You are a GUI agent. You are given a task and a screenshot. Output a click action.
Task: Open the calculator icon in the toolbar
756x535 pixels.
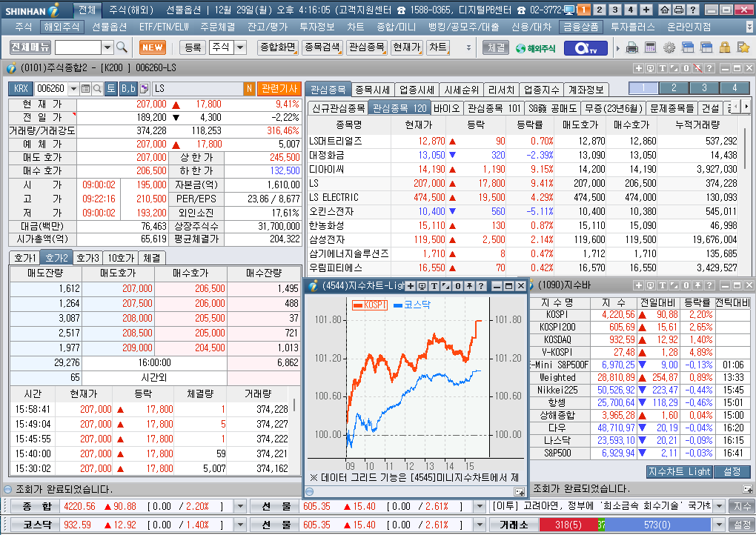[x=651, y=47]
